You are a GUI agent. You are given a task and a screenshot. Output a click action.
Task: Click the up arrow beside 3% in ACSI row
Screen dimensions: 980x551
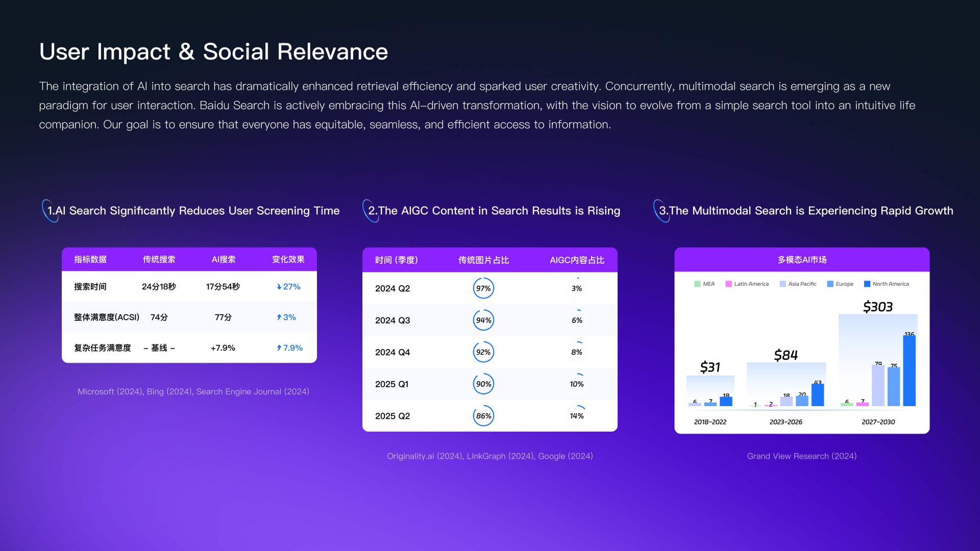[279, 317]
